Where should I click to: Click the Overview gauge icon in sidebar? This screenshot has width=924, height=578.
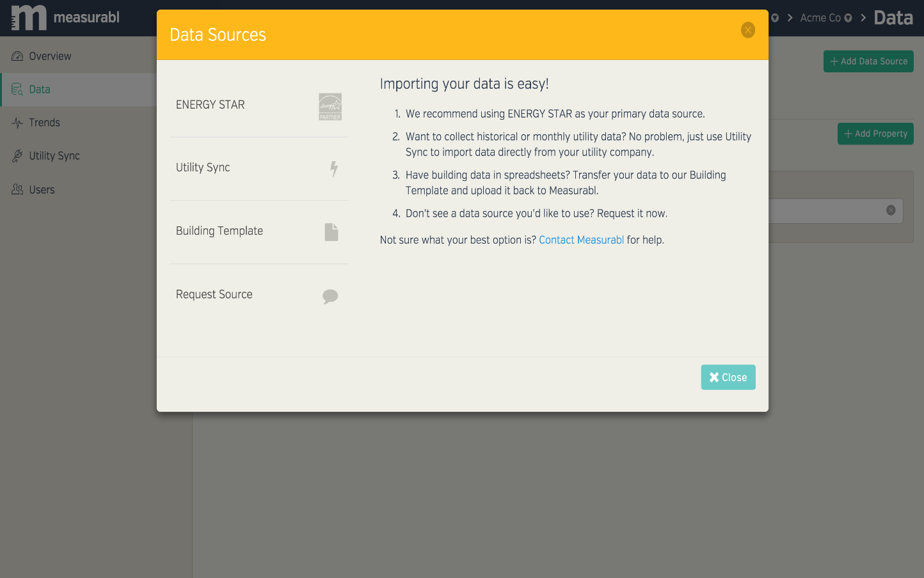coord(17,56)
